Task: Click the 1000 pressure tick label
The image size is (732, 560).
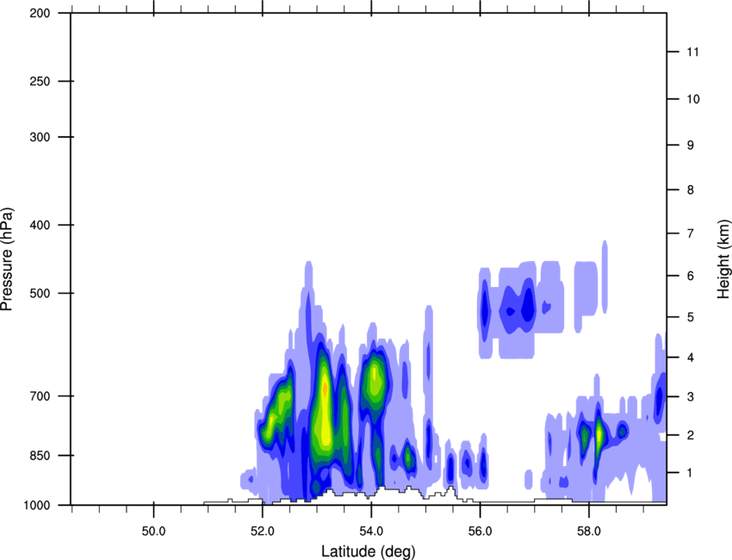Action: (37, 506)
